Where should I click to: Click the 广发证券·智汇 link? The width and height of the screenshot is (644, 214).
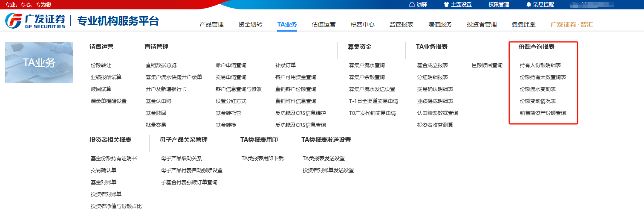coord(572,24)
